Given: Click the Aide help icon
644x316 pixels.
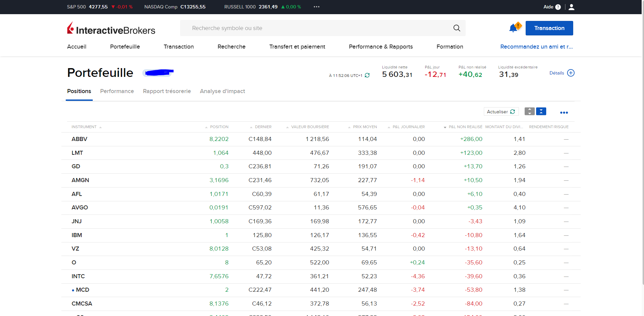Looking at the screenshot, I should (x=558, y=7).
